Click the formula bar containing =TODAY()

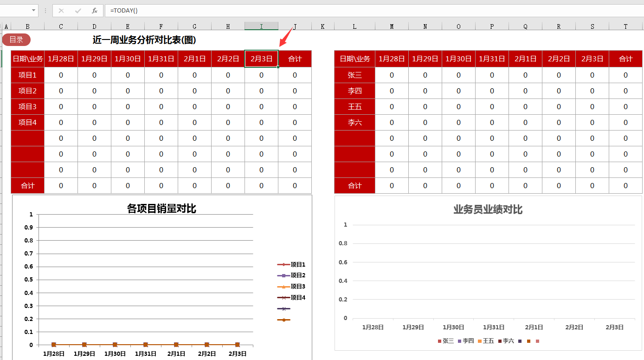(374, 10)
